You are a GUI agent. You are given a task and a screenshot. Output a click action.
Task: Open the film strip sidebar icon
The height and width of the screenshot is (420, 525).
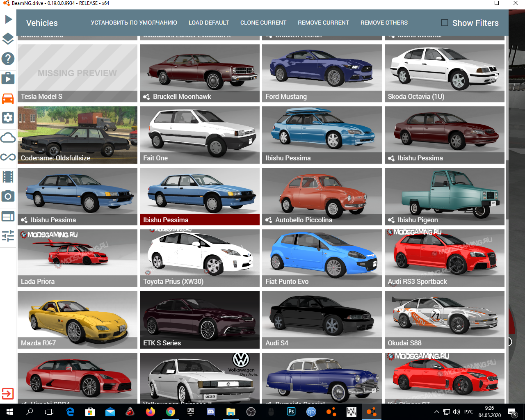(8, 177)
